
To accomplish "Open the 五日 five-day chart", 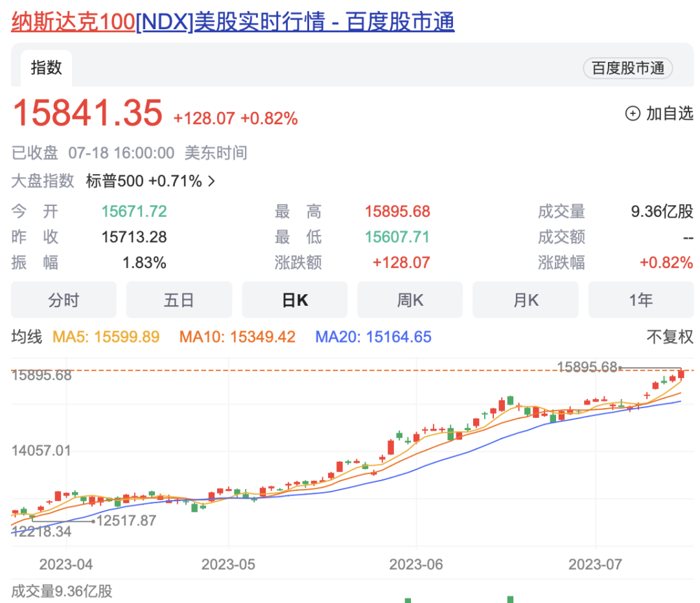I will tap(179, 300).
